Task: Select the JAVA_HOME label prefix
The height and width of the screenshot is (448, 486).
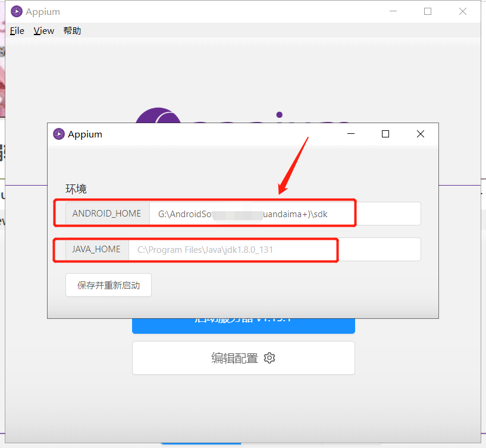Action: click(96, 249)
